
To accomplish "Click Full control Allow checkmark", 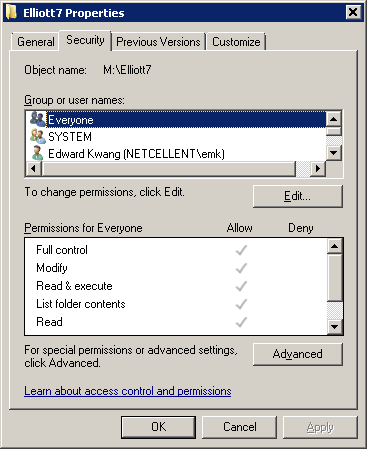I will [241, 250].
